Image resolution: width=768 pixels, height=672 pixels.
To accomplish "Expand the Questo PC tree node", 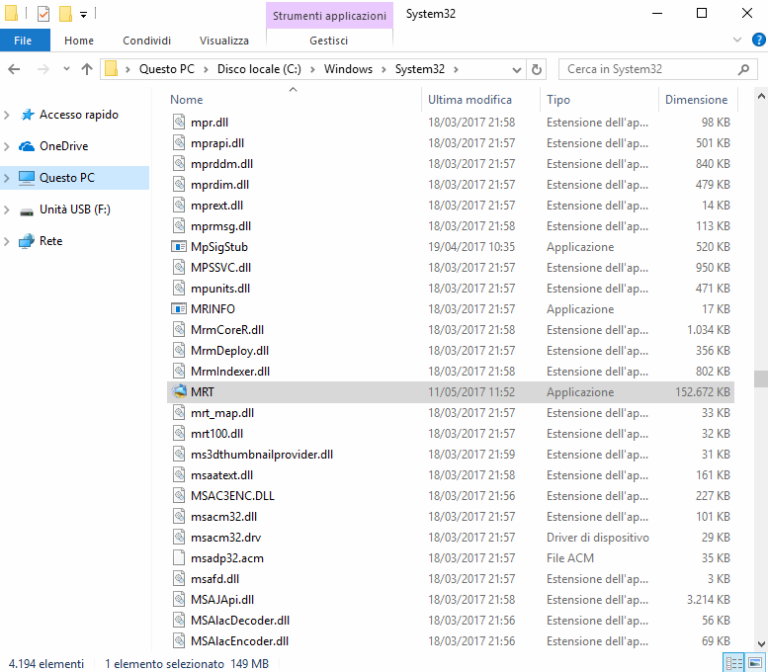I will [6, 178].
